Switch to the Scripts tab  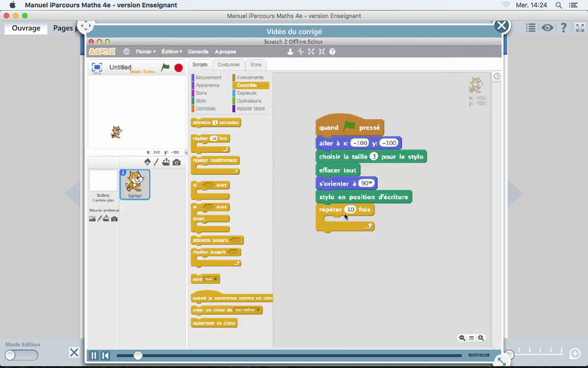coord(200,65)
